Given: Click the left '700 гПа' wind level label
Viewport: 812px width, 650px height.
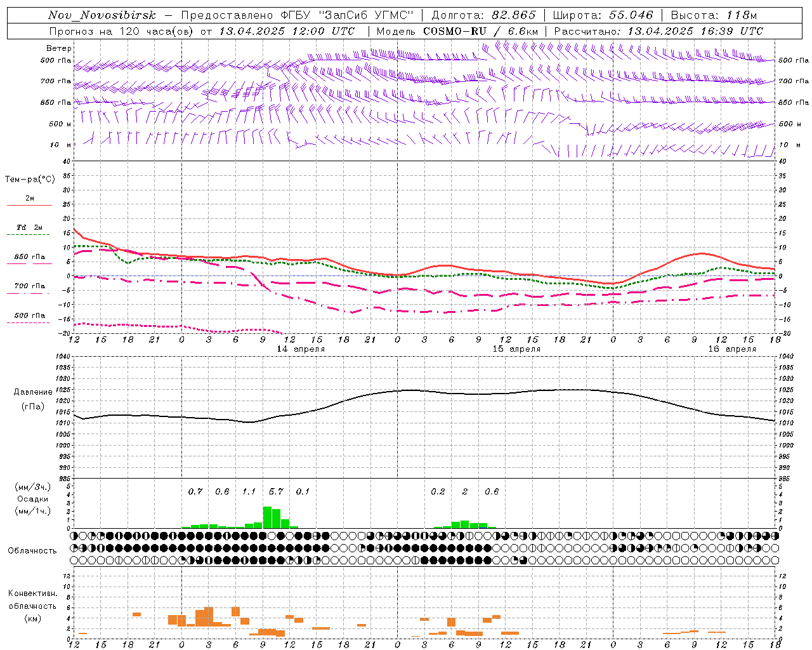Looking at the screenshot, I should click(56, 81).
